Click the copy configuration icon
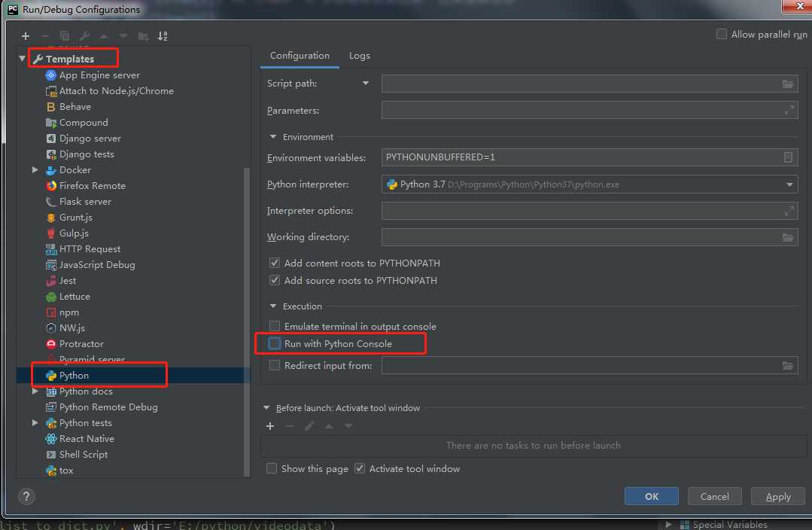The height and width of the screenshot is (530, 812). pyautogui.click(x=65, y=35)
